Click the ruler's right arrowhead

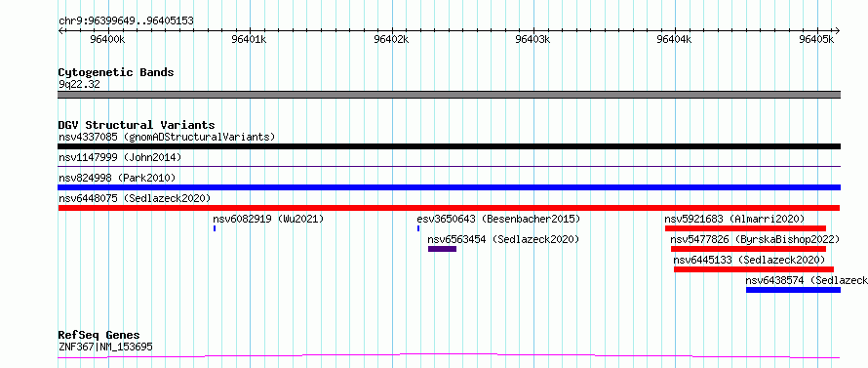[838, 31]
